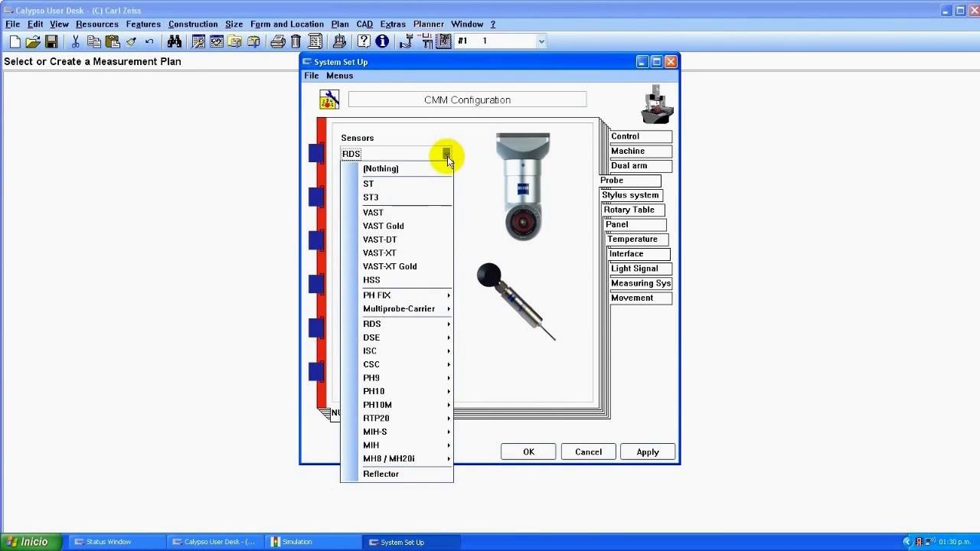The image size is (980, 551).
Task: Click the blue info circle icon
Action: pyautogui.click(x=382, y=42)
